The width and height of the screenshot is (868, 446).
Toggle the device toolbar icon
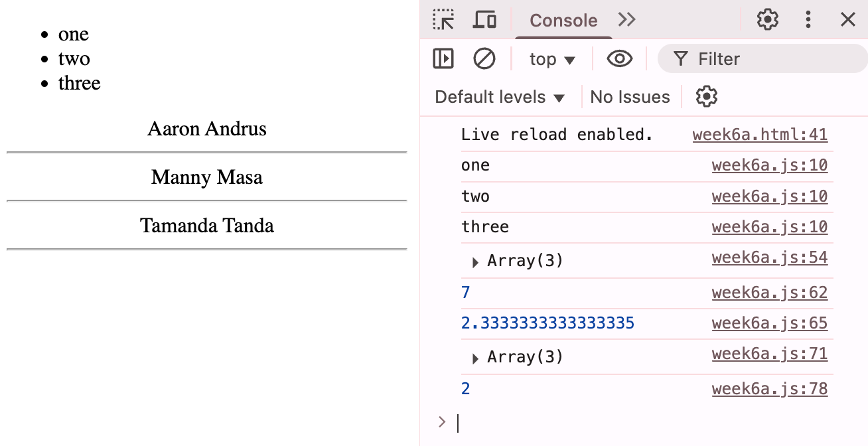(x=484, y=20)
